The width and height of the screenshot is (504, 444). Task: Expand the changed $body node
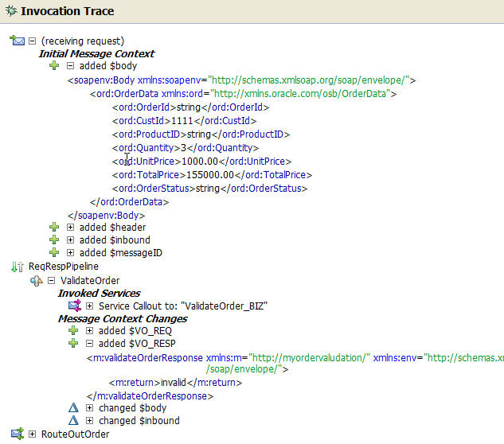(x=90, y=407)
